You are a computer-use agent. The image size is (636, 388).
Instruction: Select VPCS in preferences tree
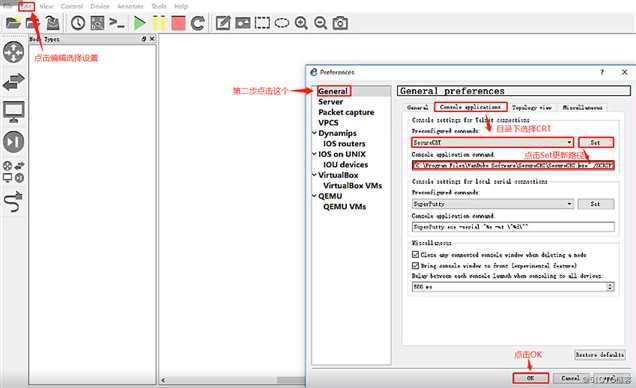(x=328, y=123)
